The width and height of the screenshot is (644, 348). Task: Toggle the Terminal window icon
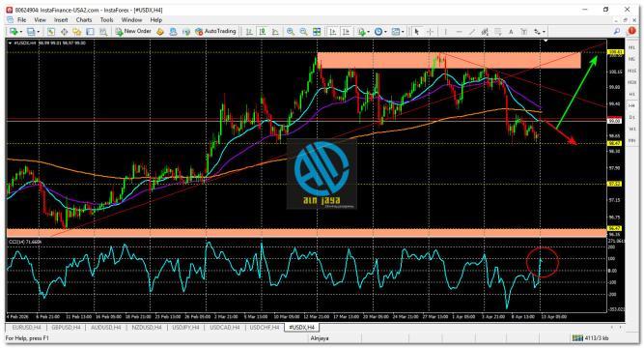(90, 32)
